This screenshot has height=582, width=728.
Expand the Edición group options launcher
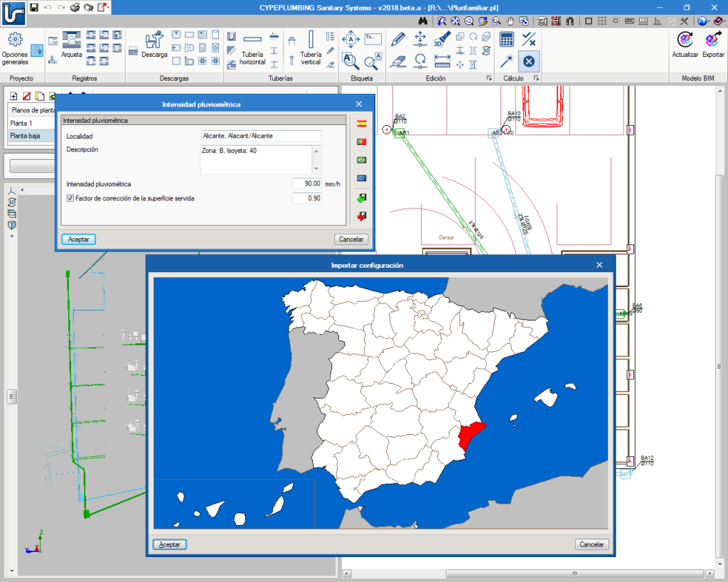pos(488,78)
